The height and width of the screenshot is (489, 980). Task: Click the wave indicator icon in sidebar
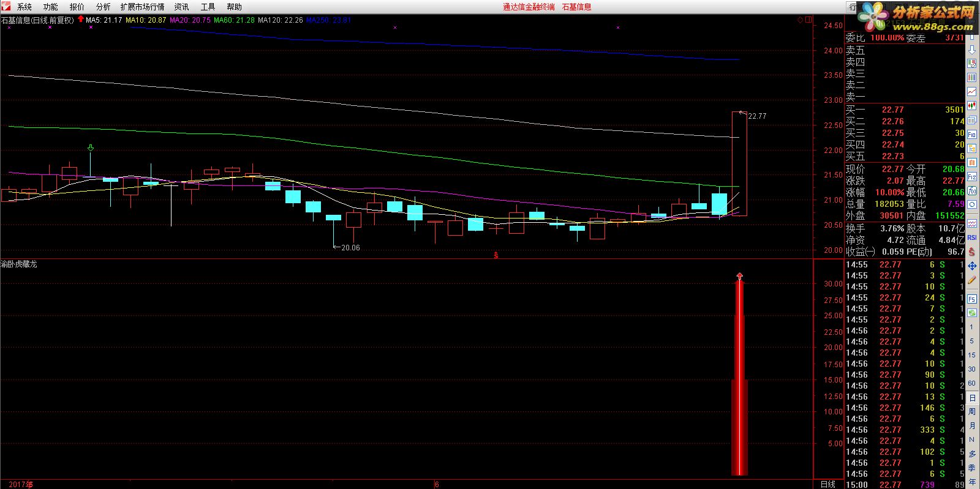pyautogui.click(x=972, y=223)
